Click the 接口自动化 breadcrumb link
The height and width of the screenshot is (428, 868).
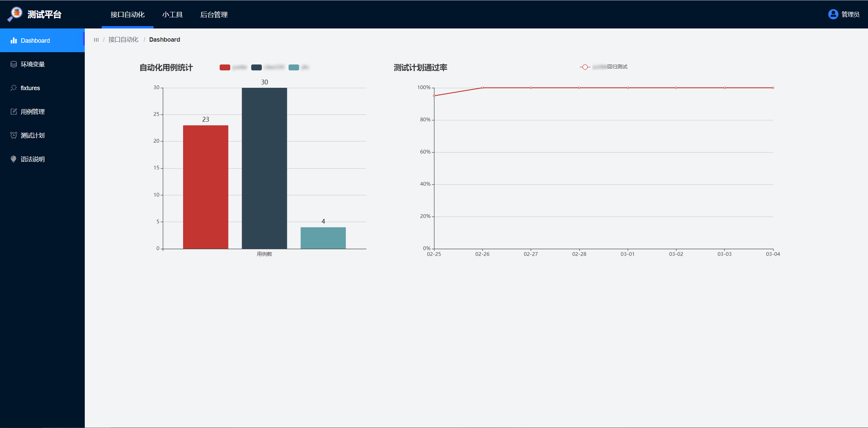[x=123, y=40]
